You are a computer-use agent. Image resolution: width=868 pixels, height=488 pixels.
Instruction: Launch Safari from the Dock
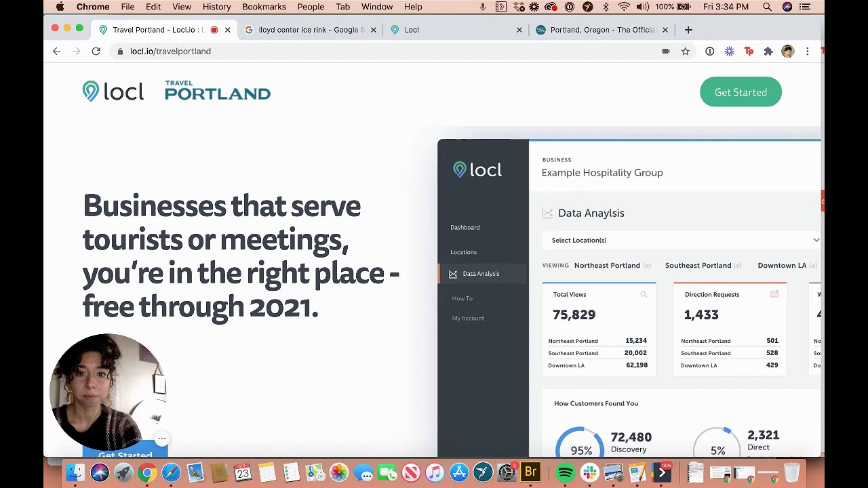coord(172,472)
